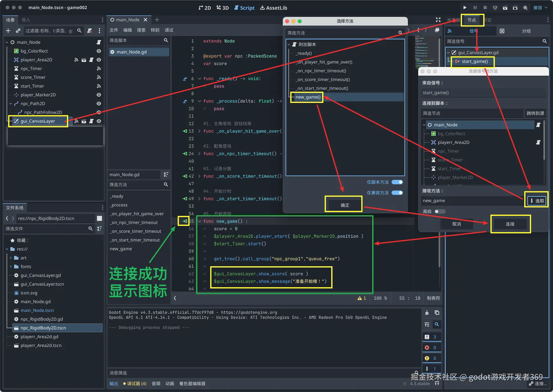
Task: Clear the output with the broom icon
Action: point(427,313)
